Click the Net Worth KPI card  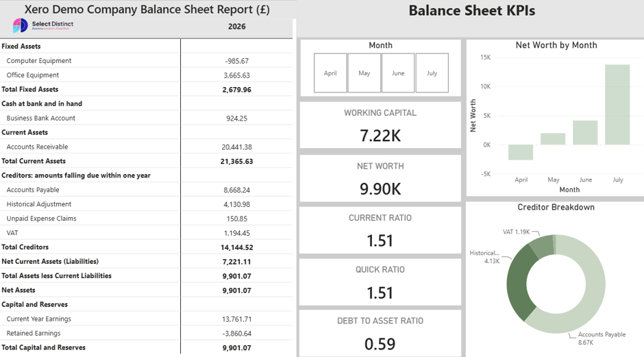[x=380, y=178]
